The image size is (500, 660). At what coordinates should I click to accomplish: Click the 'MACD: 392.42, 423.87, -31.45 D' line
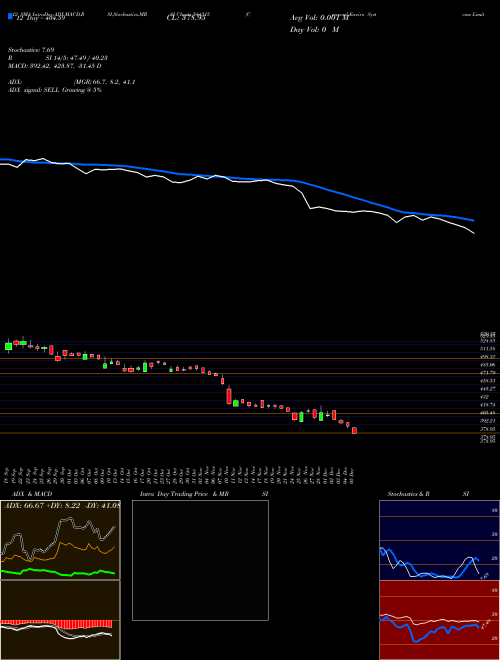coord(55,66)
